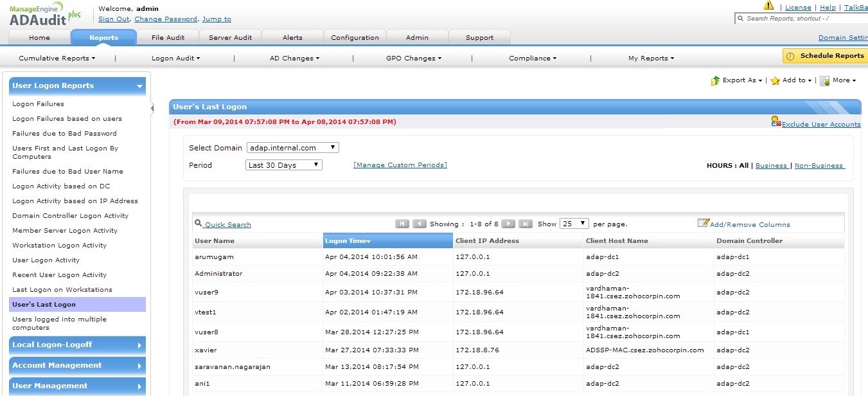Switch to the Server Audit tab

pos(230,37)
